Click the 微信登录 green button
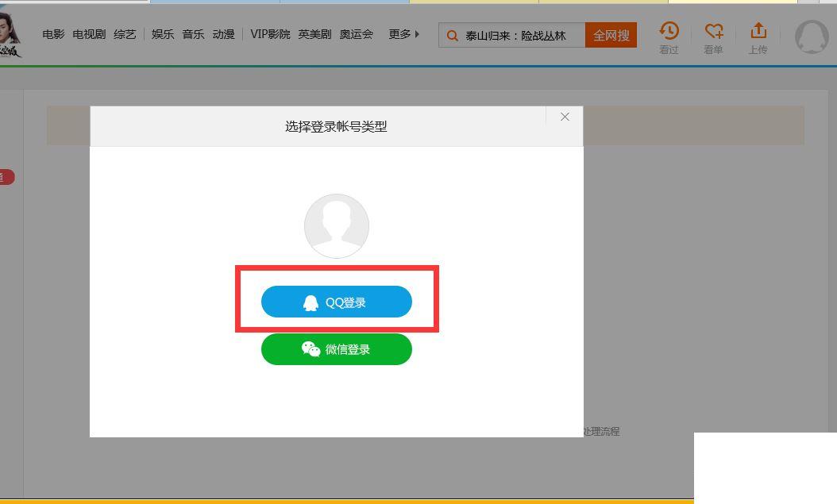Image resolution: width=837 pixels, height=504 pixels. (x=336, y=349)
